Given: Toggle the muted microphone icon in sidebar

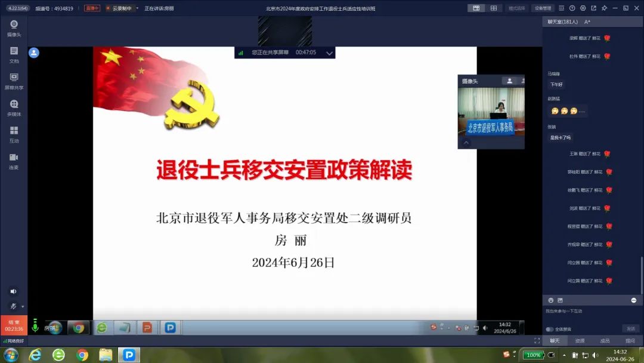Looking at the screenshot, I should (x=13, y=306).
